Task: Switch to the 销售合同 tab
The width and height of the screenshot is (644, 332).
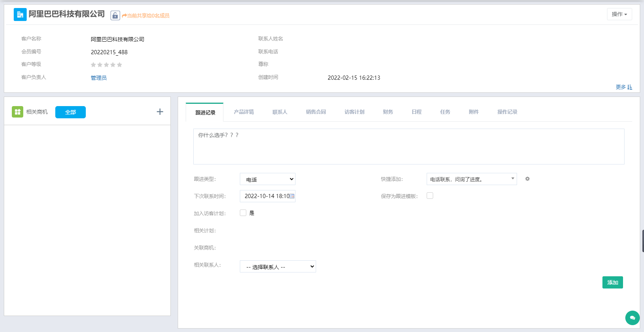Action: pyautogui.click(x=316, y=112)
